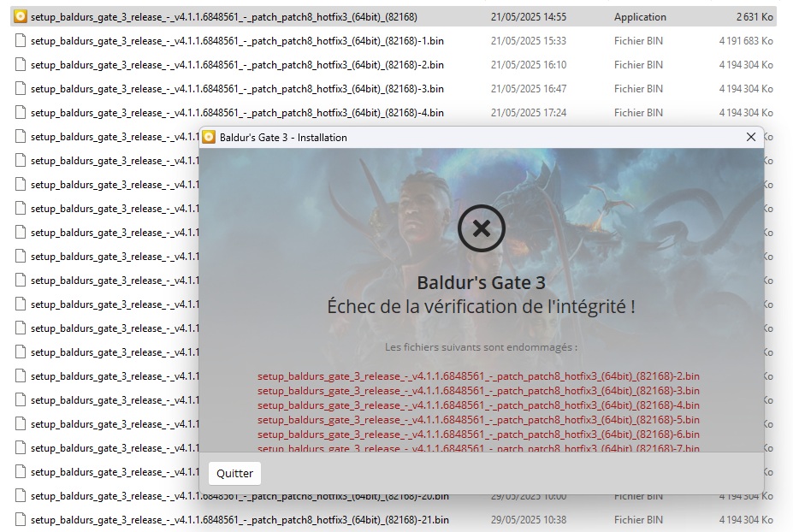Select the setup application file's yellow icon
This screenshot has height=532, width=793.
pyautogui.click(x=21, y=17)
